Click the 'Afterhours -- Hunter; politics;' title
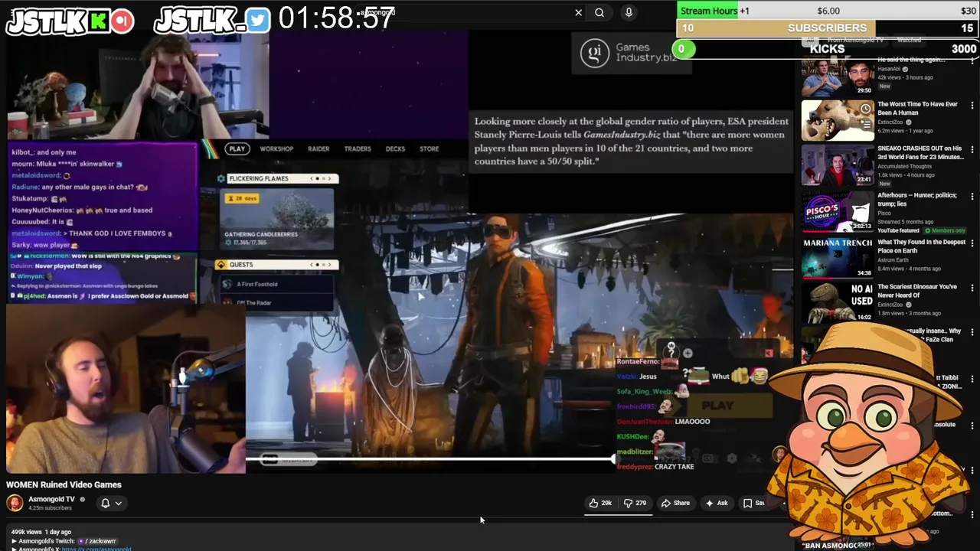 (917, 199)
